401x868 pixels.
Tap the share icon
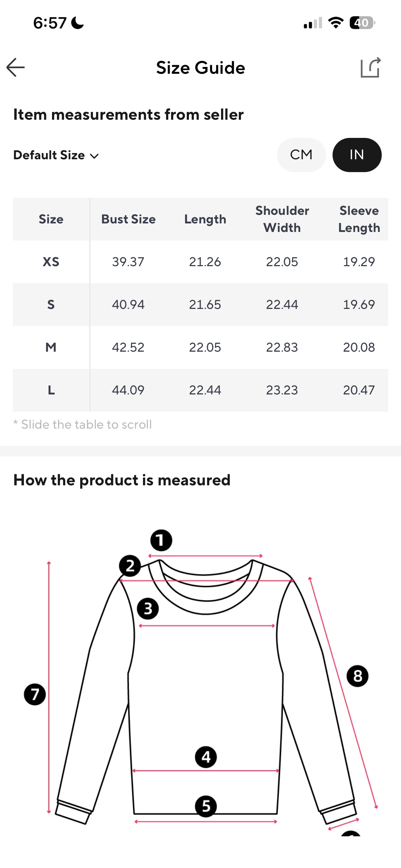click(x=370, y=67)
